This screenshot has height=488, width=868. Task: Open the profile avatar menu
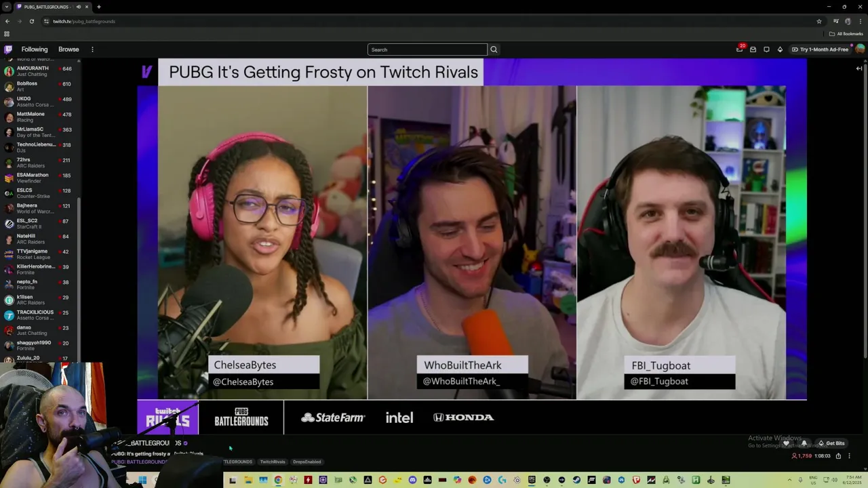(x=860, y=49)
